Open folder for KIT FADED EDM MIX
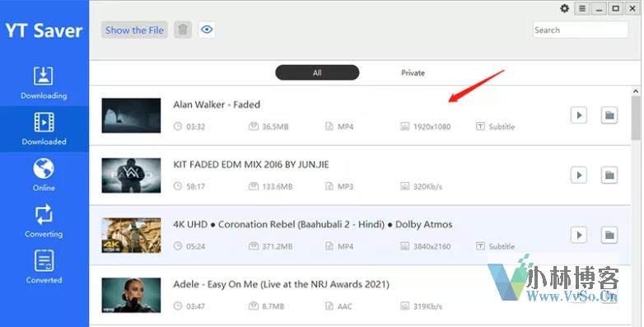Viewport: 644px width, 327px height. [609, 175]
